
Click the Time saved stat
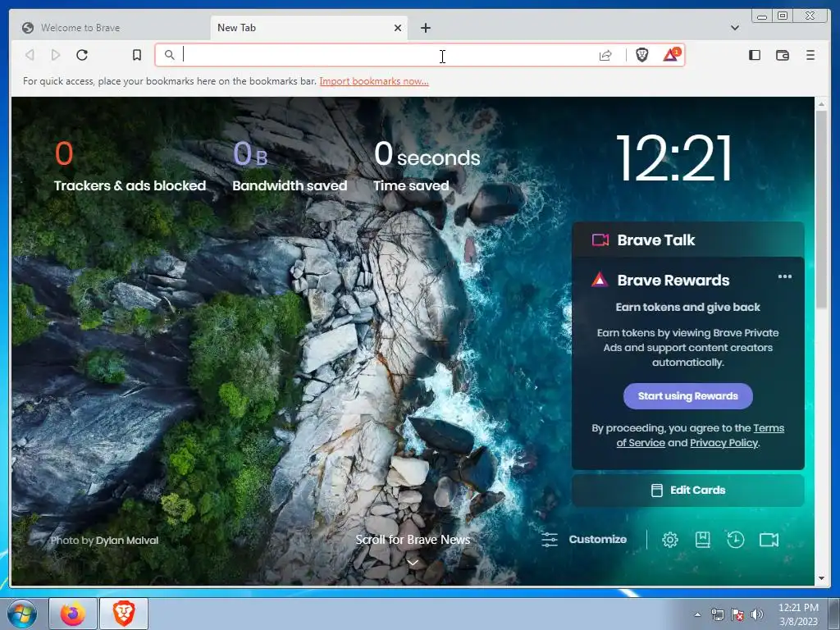(x=427, y=167)
